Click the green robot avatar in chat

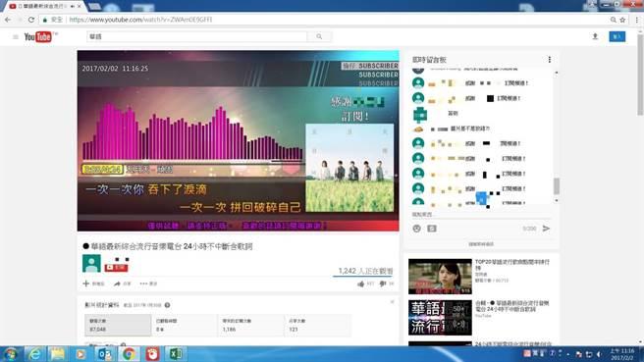pos(420,115)
